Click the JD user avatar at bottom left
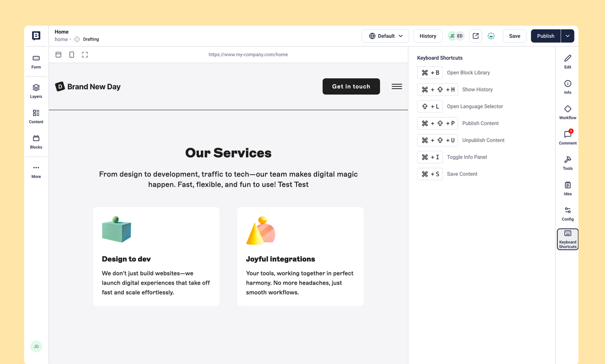The width and height of the screenshot is (605, 364). [36, 347]
